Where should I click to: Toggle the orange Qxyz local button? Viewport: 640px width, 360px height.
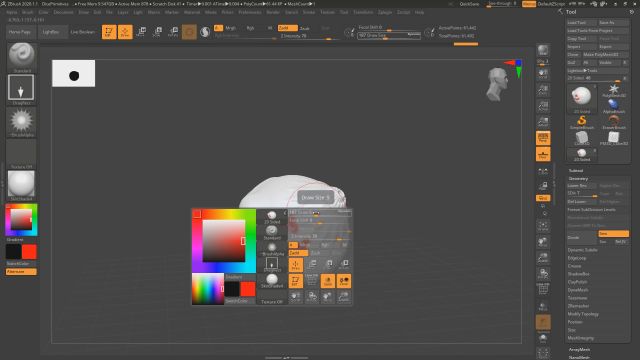point(543,198)
